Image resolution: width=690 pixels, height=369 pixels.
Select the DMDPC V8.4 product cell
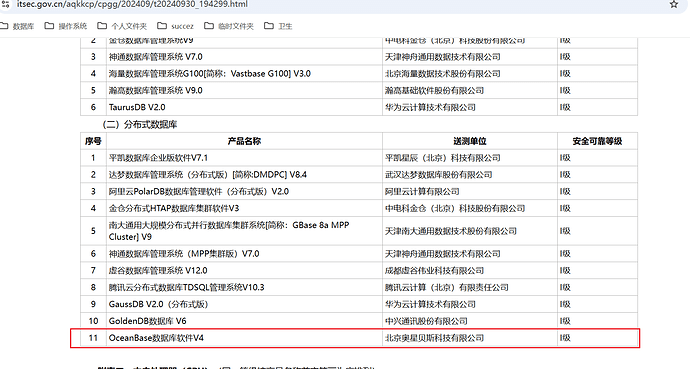(x=244, y=175)
